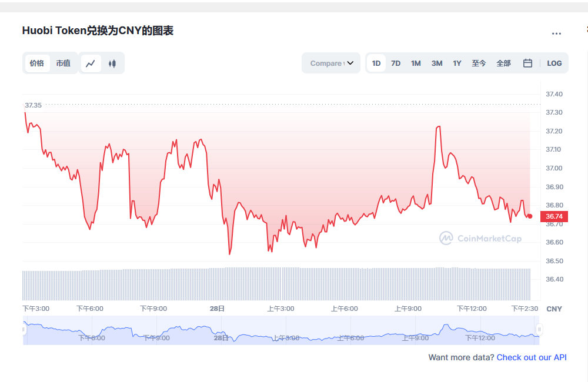Click the 36.74 current price label

(554, 216)
